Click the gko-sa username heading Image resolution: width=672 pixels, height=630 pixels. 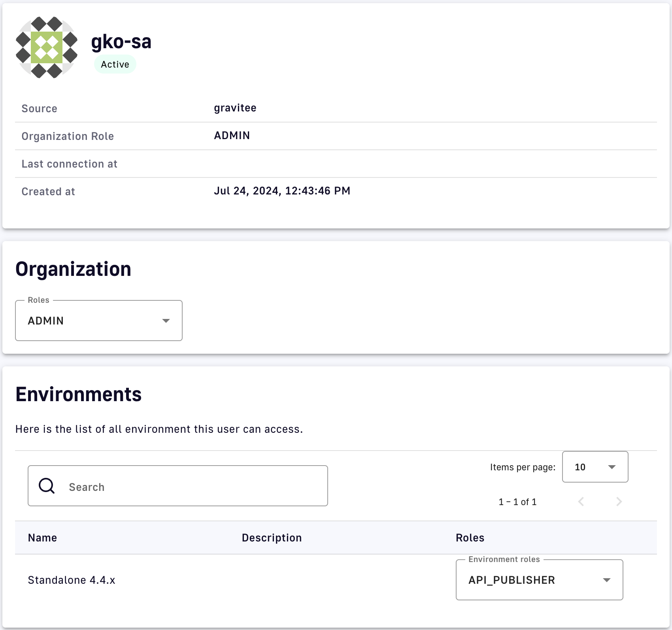[121, 41]
